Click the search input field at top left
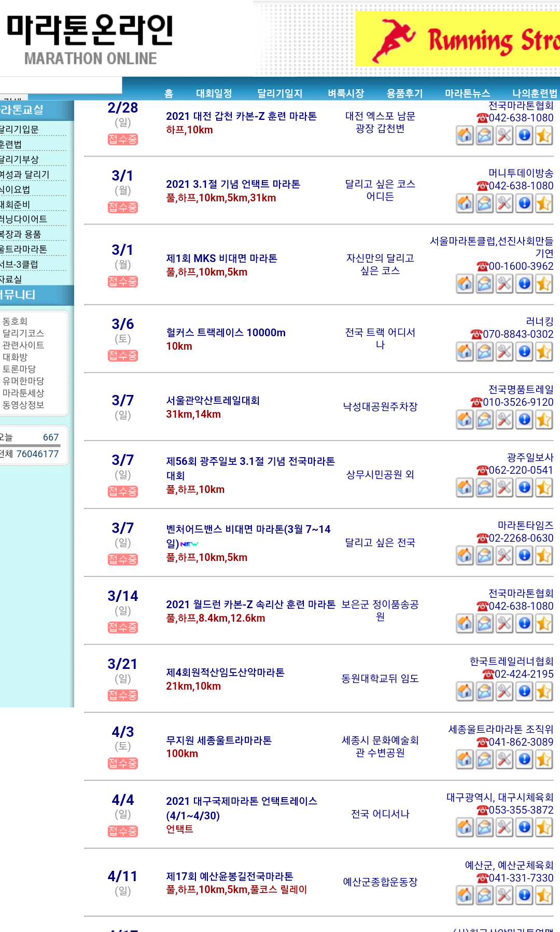Screen dimensions: 560x932 tap(61, 85)
